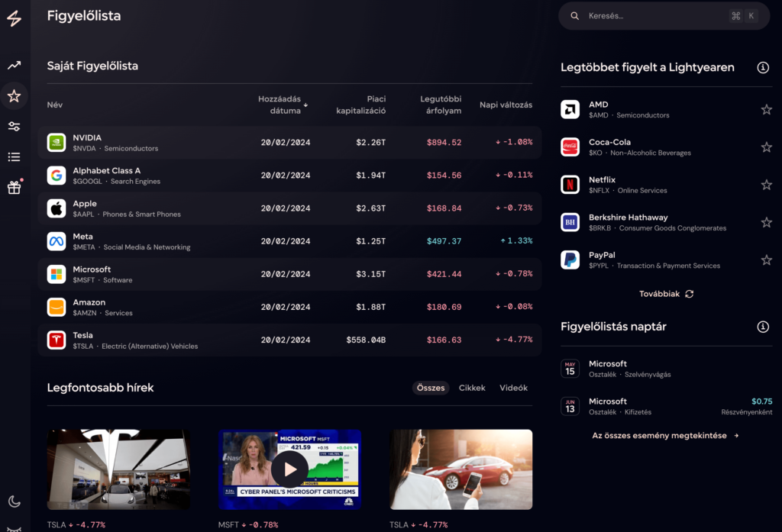The width and height of the screenshot is (782, 532).
Task: Open the trending chart icon in the sidebar
Action: [14, 66]
